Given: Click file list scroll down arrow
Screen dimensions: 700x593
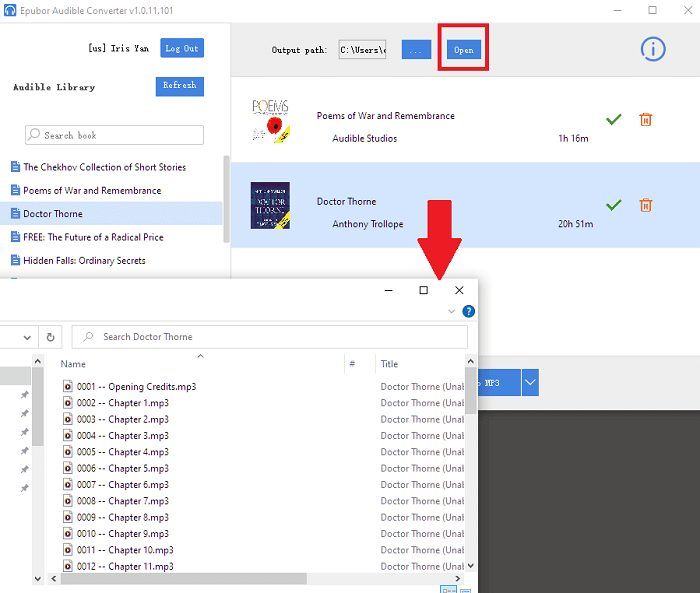Looking at the screenshot, I should coord(470,565).
